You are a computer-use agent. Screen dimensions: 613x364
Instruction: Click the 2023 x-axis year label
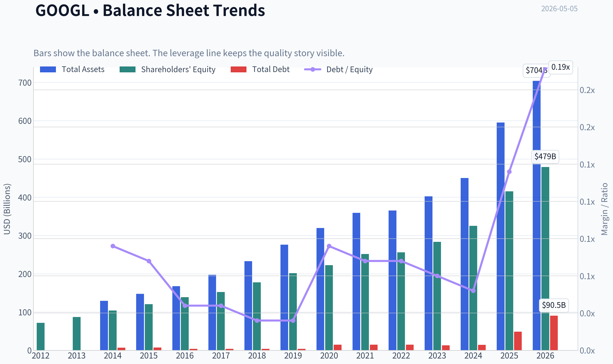437,356
